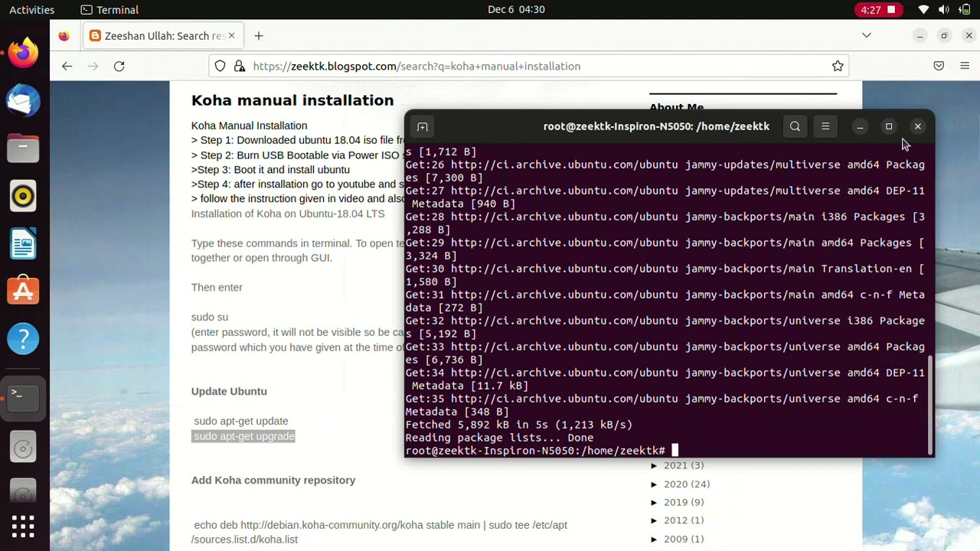Open the 2021 archive link
Screen dimensions: 980x551
[675, 465]
